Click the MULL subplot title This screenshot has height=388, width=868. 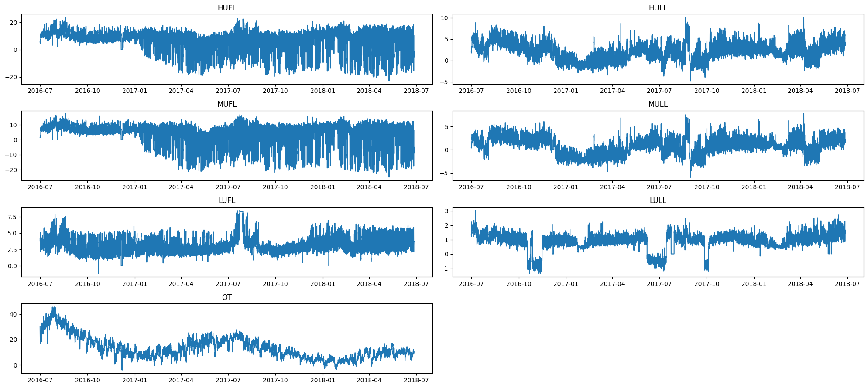[658, 104]
